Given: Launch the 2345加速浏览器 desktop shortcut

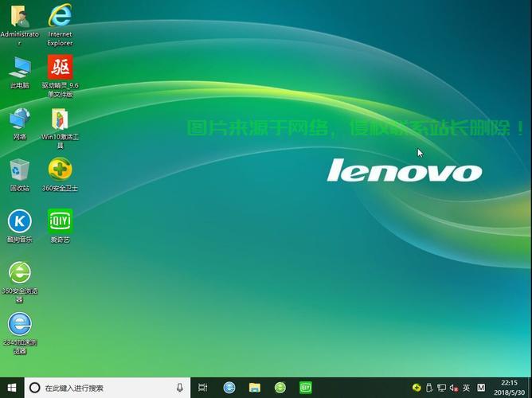Looking at the screenshot, I should pyautogui.click(x=19, y=324).
